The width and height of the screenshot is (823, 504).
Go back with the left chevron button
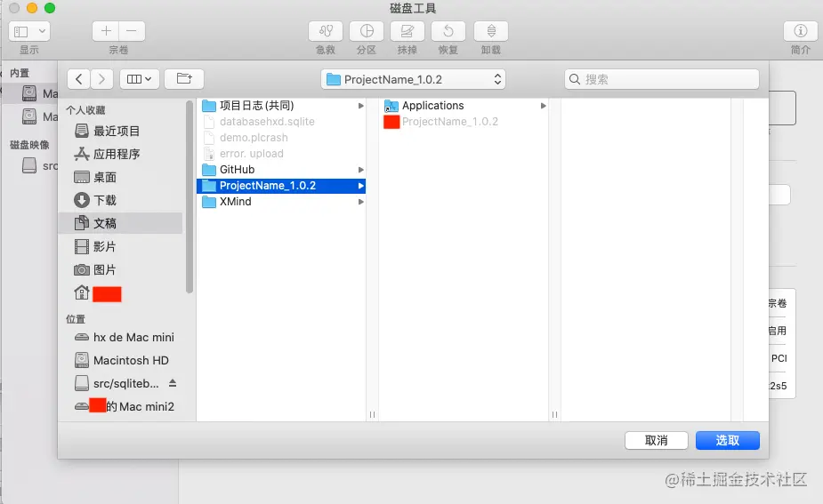(x=78, y=79)
